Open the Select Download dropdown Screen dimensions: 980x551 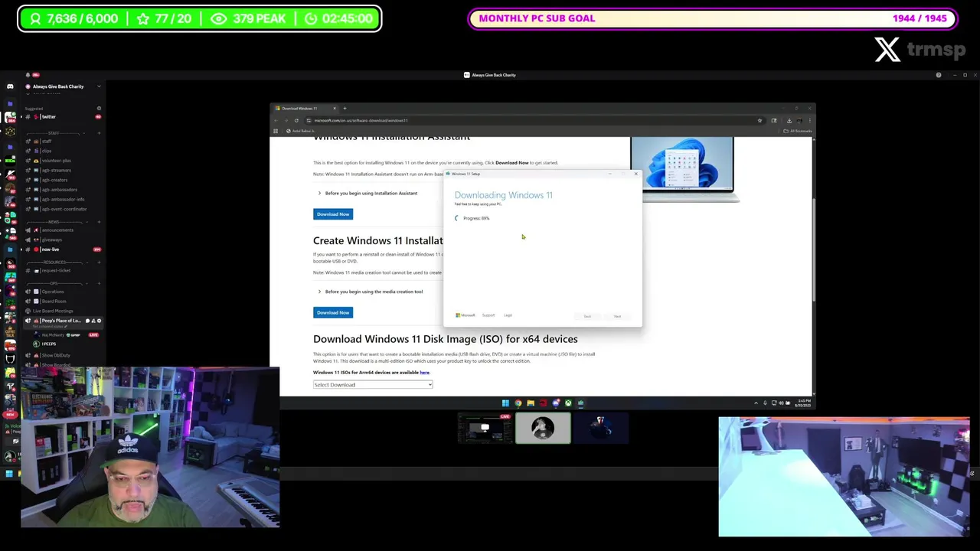tap(373, 385)
